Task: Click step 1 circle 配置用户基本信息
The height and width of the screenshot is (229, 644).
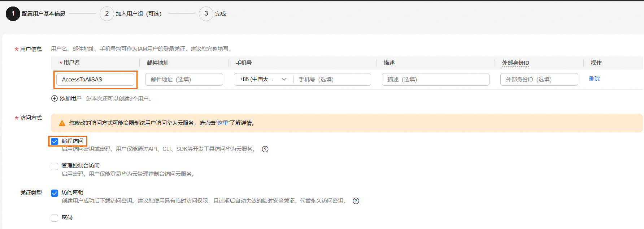Action: pos(13,14)
